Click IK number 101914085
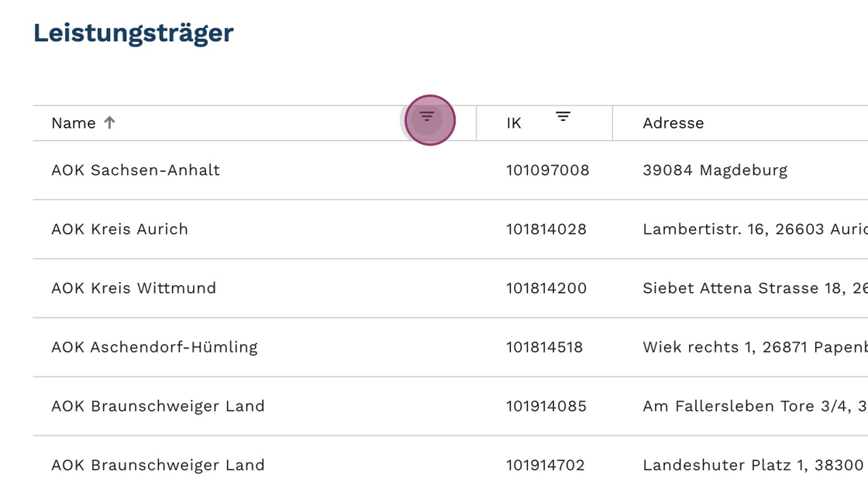Image resolution: width=868 pixels, height=485 pixels. 546,406
